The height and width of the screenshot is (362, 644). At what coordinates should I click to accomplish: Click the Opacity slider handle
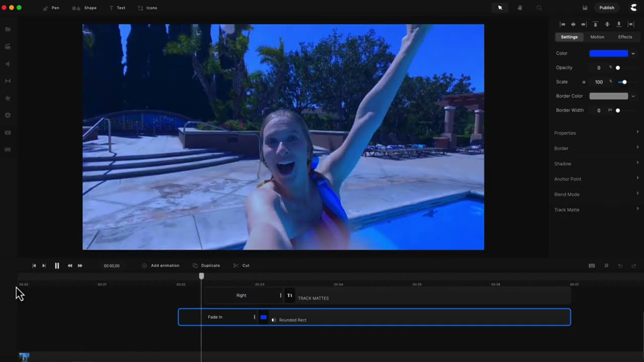pos(618,68)
